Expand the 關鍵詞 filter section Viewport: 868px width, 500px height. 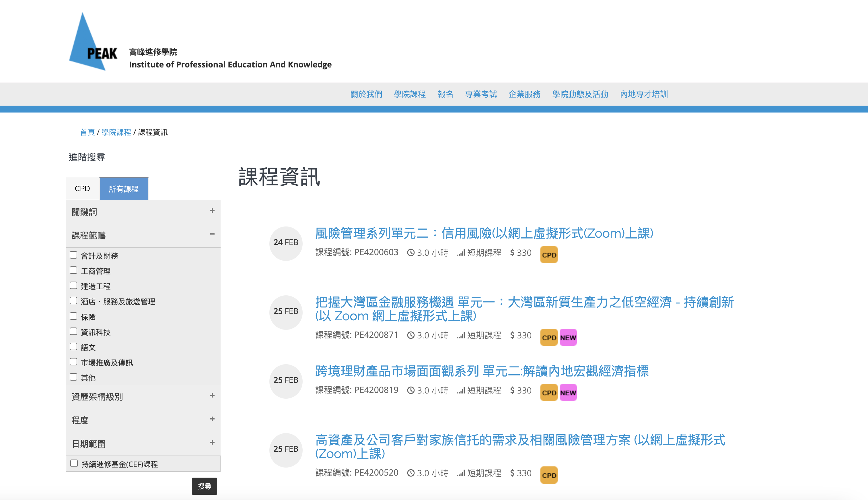point(212,211)
